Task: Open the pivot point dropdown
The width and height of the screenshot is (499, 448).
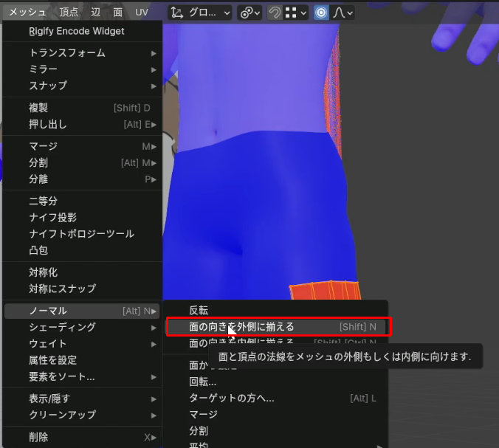Action: point(250,13)
